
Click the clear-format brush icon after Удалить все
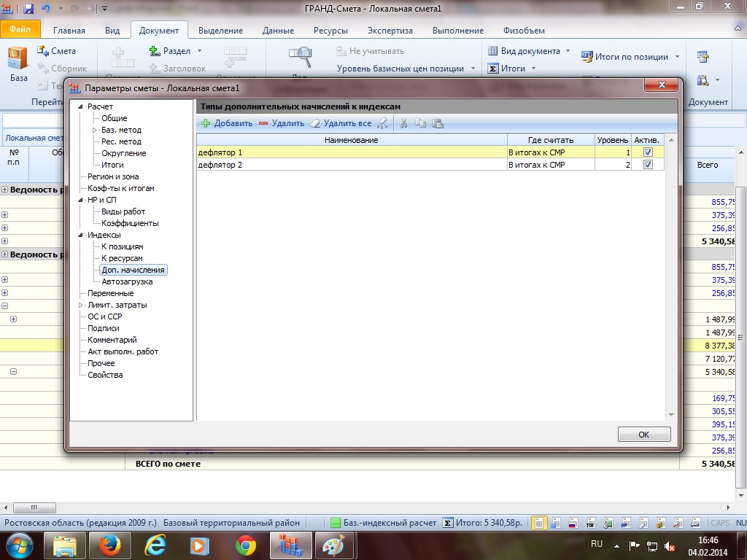pyautogui.click(x=382, y=123)
